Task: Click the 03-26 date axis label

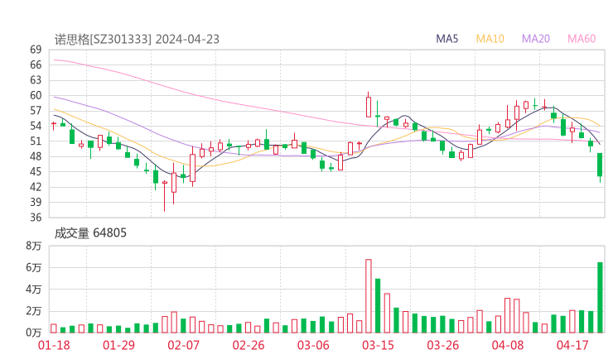Action: coord(442,345)
